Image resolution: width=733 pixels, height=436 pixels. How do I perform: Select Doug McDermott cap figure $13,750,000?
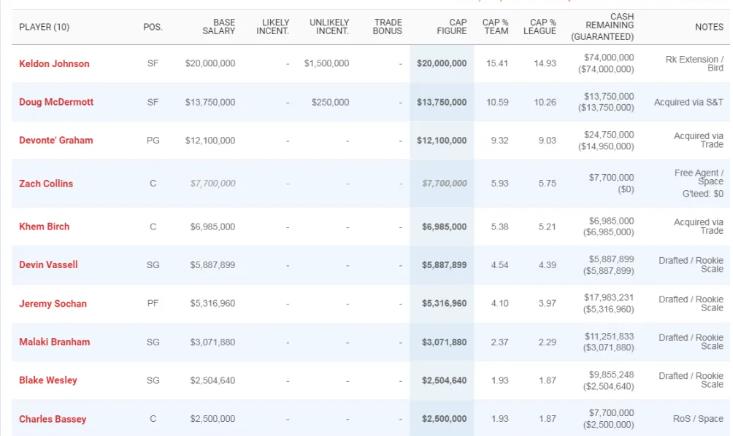pos(442,102)
